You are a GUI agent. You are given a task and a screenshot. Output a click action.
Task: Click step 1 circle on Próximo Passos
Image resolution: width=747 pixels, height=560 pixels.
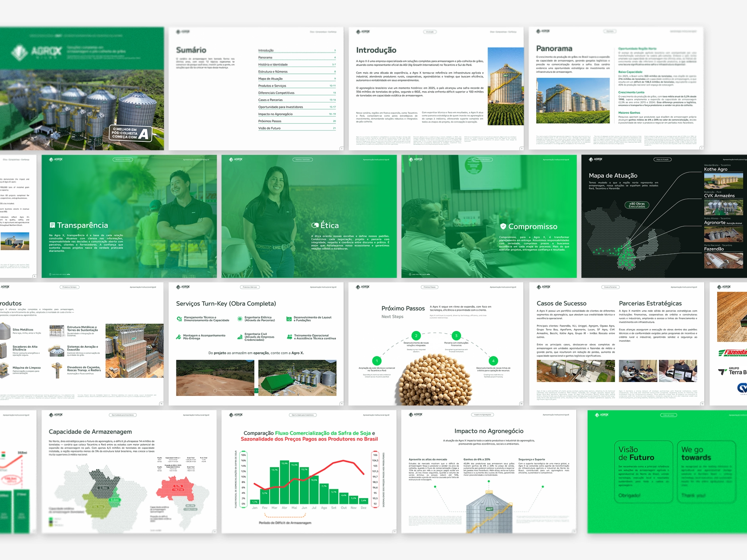[377, 361]
